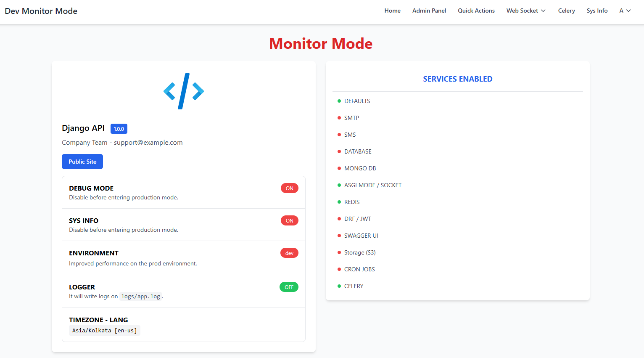Image resolution: width=644 pixels, height=358 pixels.
Task: Click the red status dot beside SMTP
Action: coord(339,118)
